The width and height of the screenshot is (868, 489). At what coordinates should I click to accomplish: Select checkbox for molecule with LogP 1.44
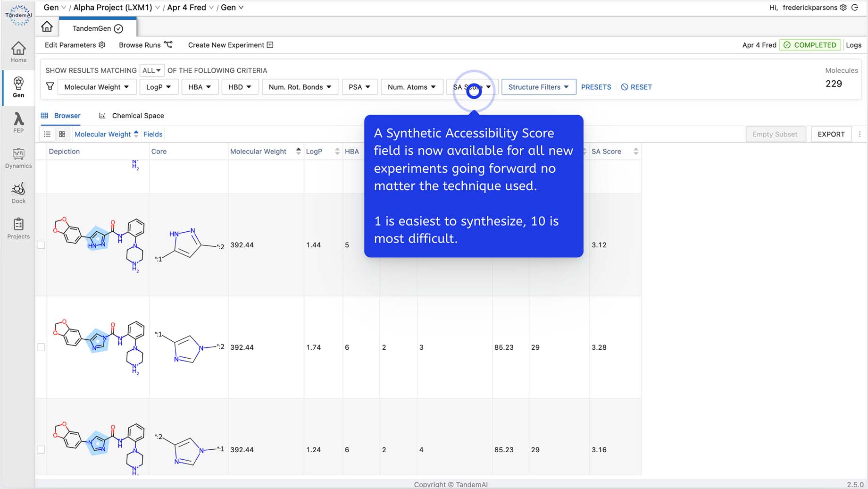tap(41, 245)
